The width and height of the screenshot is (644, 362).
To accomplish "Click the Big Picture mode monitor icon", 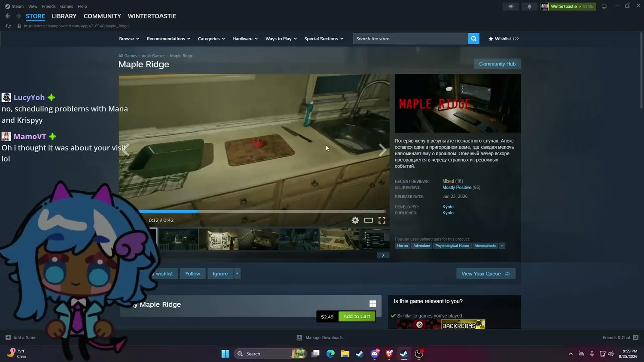I will tap(604, 6).
